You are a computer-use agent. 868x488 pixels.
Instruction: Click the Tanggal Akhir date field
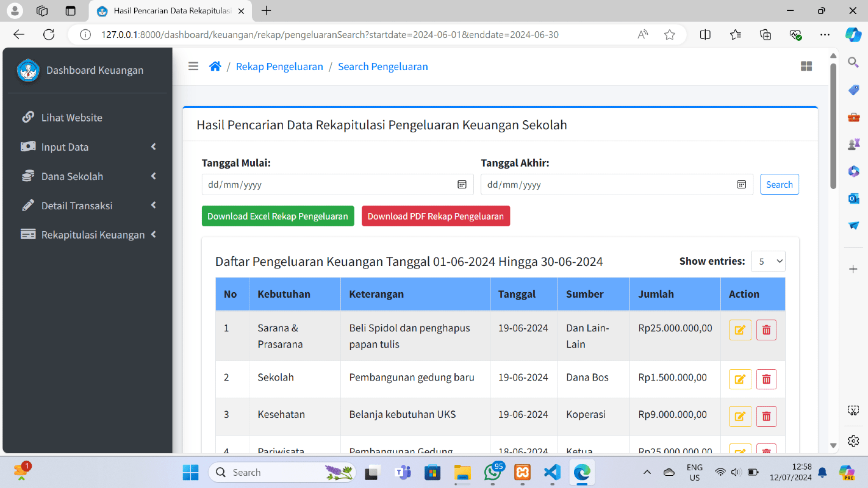coord(617,184)
